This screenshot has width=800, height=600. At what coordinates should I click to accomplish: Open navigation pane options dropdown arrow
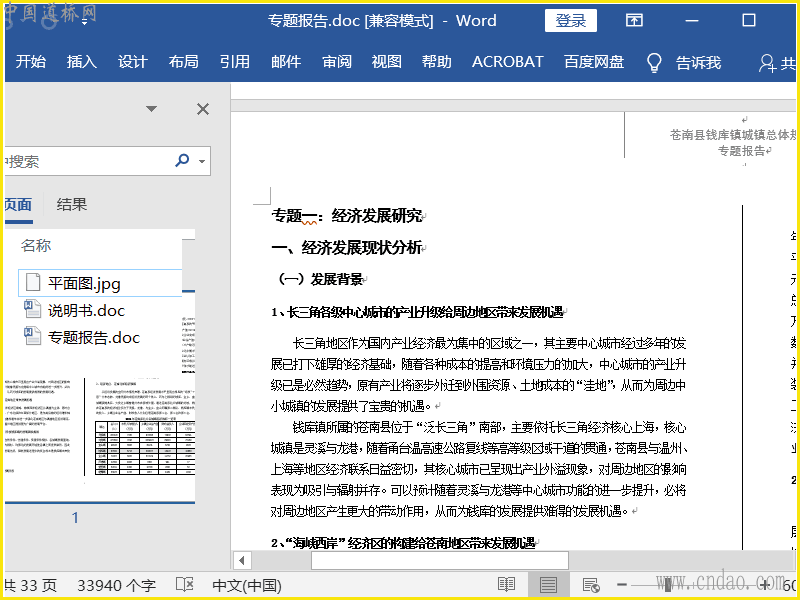point(151,109)
